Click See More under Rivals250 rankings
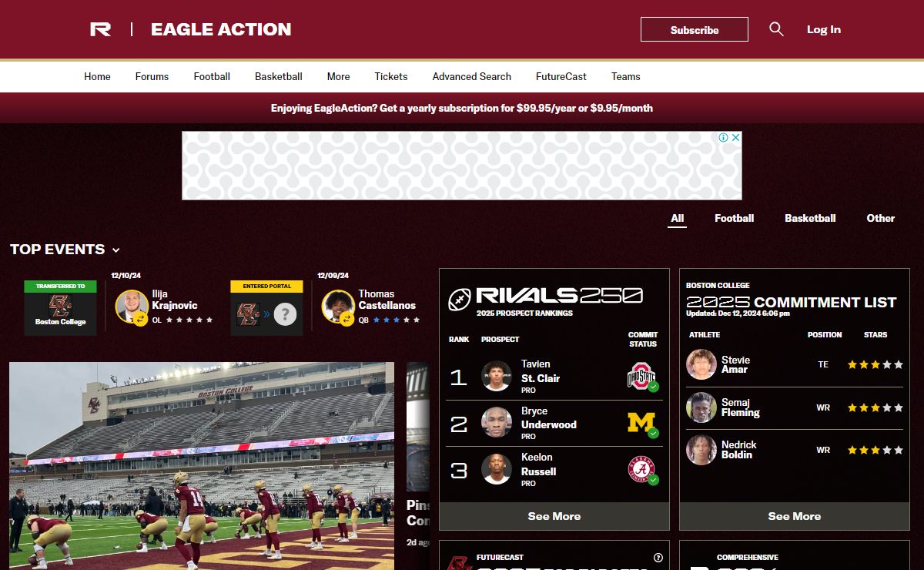Viewport: 924px width, 570px height. coord(554,516)
